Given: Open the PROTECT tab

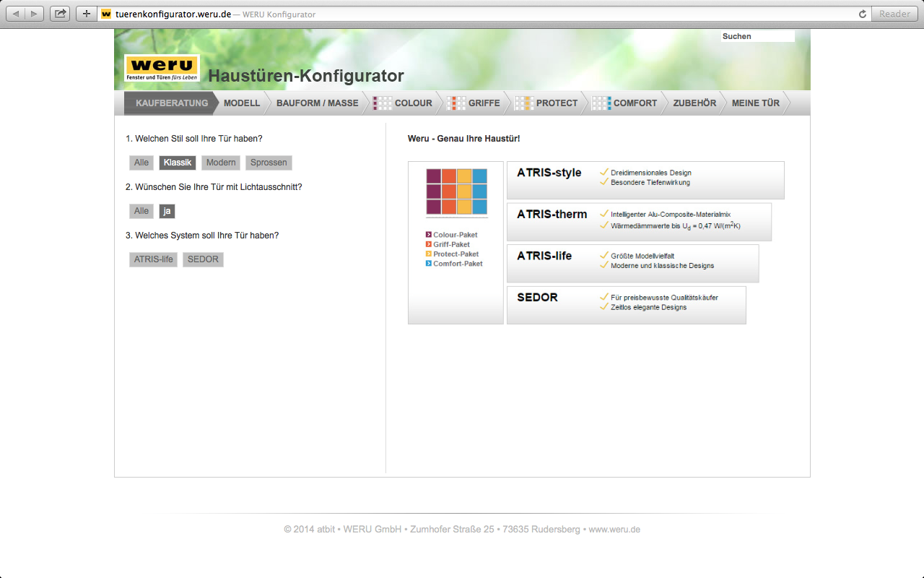Looking at the screenshot, I should click(x=557, y=103).
